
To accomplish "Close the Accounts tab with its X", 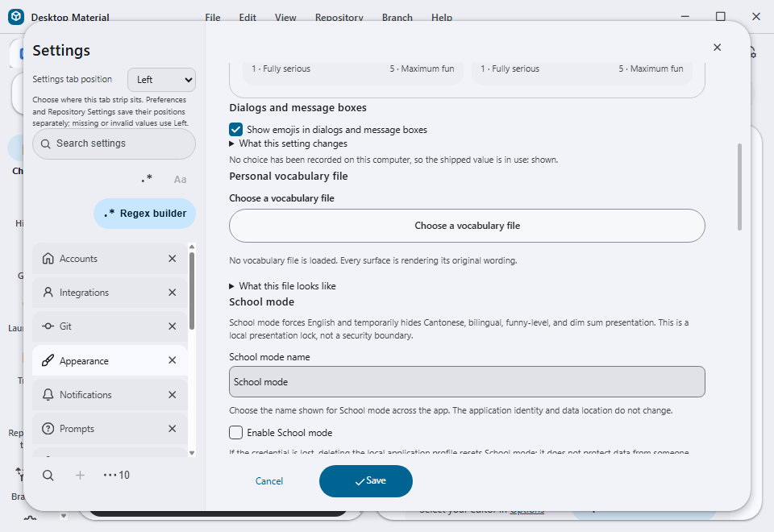I will pyautogui.click(x=173, y=259).
